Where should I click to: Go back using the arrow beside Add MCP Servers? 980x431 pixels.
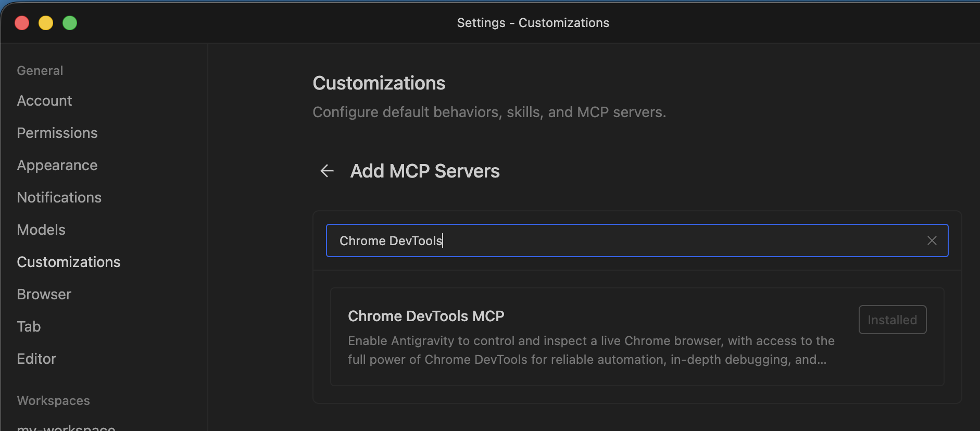[x=327, y=171]
